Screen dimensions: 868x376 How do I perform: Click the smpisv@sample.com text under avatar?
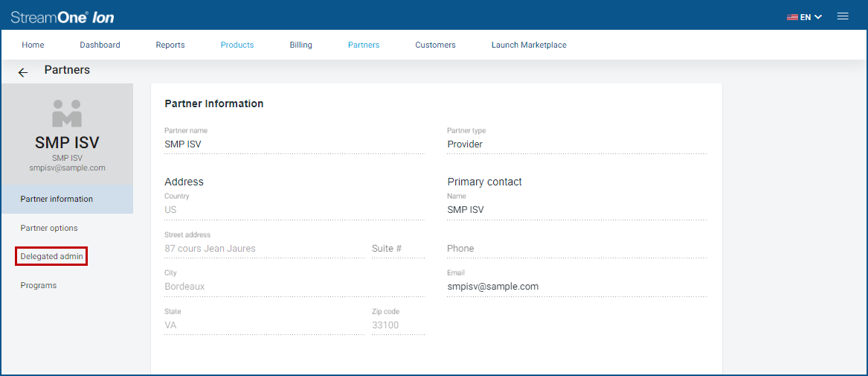tap(67, 168)
